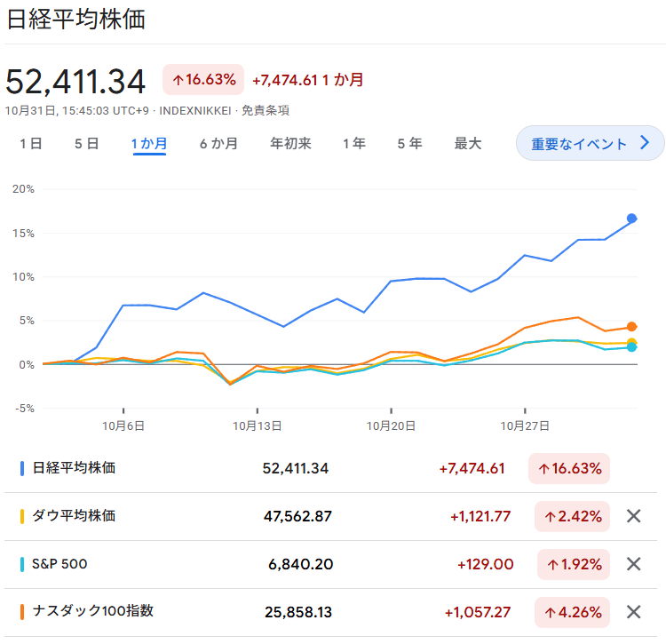Click the cyan S&P 500 endpoint dot
666x644 pixels.
point(631,347)
